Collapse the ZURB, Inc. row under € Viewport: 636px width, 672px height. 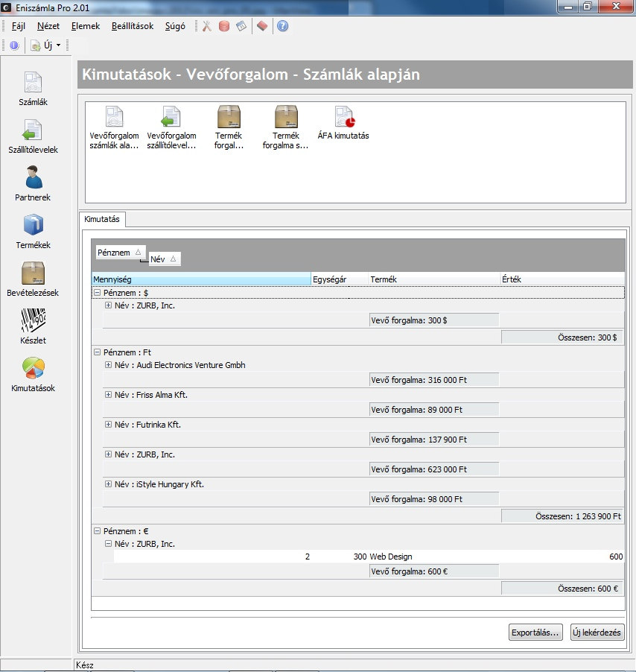(x=108, y=544)
